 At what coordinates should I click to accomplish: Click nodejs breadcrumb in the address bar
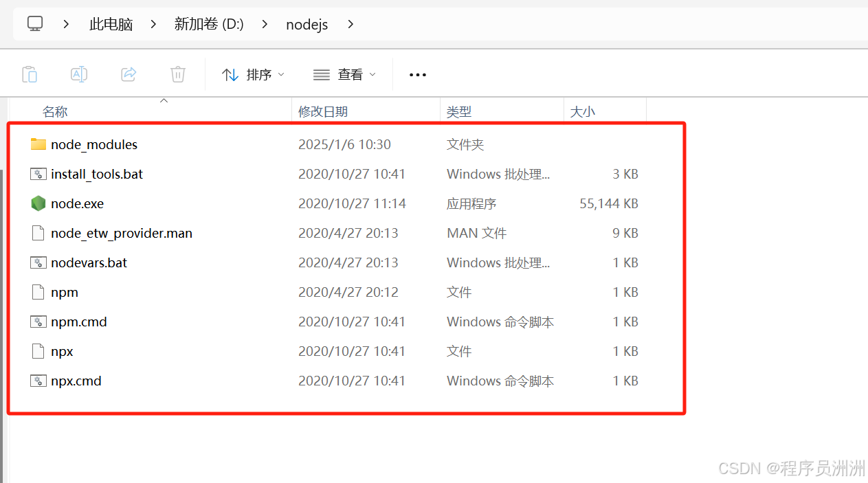tap(307, 25)
